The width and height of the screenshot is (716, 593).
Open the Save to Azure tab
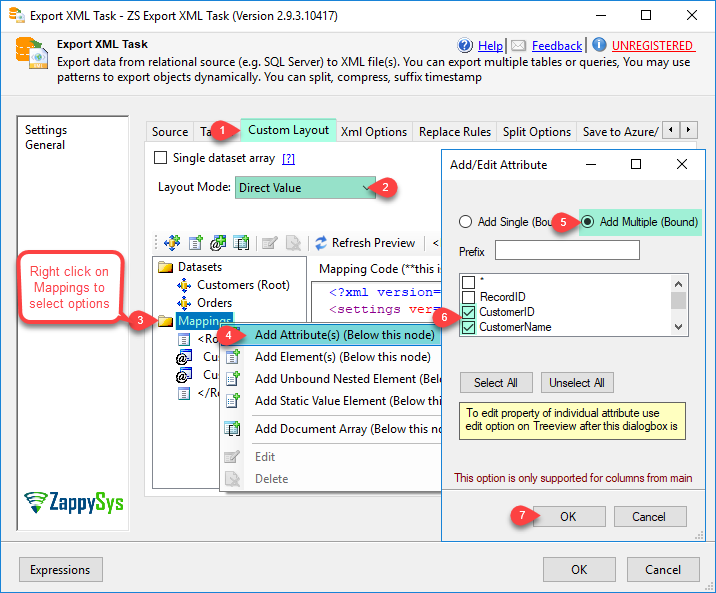click(619, 132)
